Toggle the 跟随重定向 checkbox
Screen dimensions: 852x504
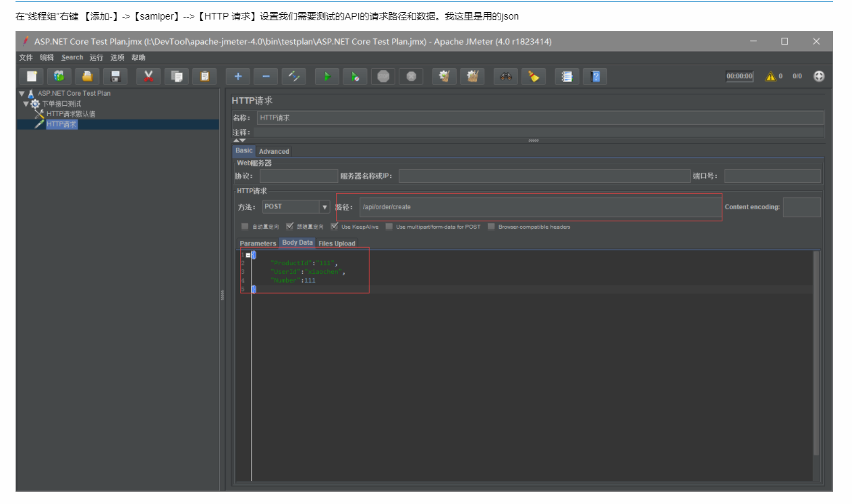coord(289,227)
